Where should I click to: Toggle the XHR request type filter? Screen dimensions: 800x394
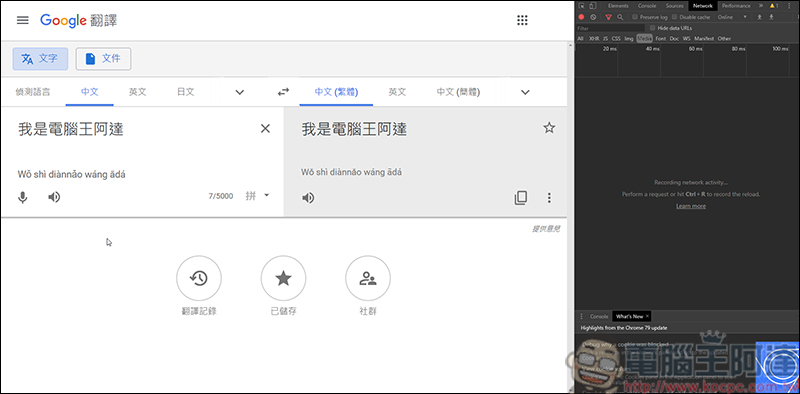click(x=594, y=38)
